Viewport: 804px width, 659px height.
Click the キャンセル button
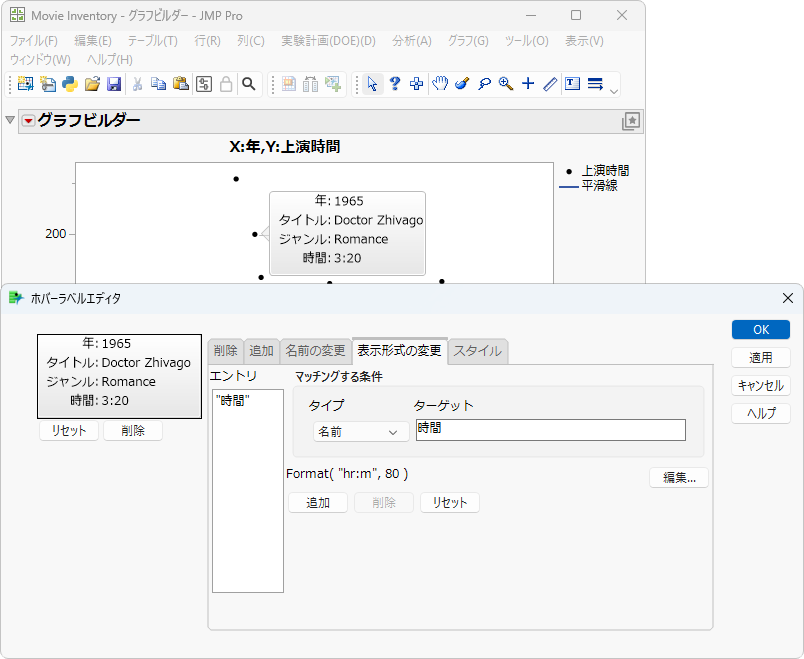tap(761, 386)
